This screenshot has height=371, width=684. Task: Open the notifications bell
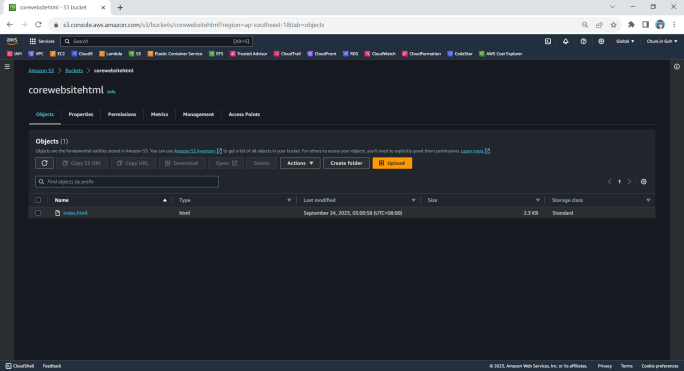pos(565,41)
